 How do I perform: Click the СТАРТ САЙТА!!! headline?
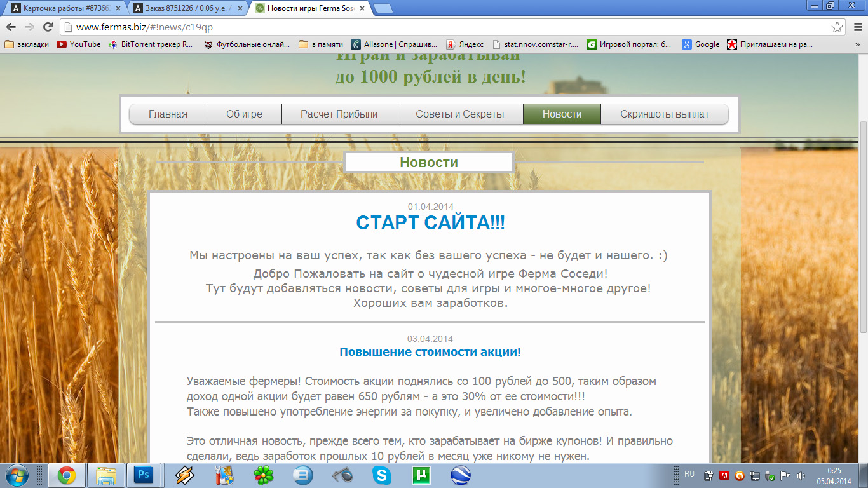click(x=431, y=223)
